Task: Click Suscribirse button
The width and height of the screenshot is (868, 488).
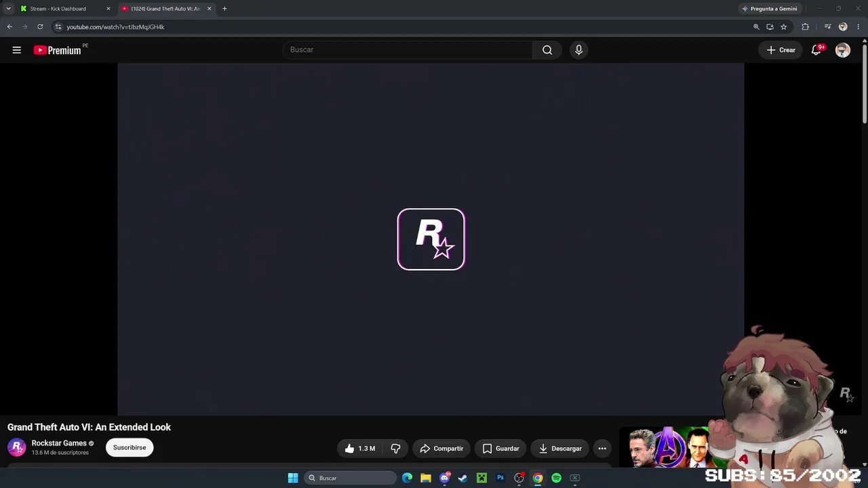Action: [130, 447]
